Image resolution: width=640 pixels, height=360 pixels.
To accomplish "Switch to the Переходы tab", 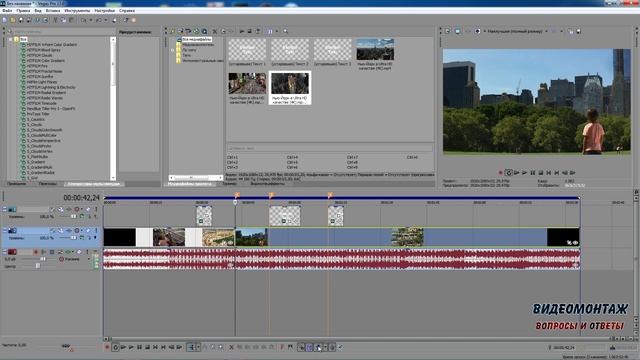I will [48, 184].
